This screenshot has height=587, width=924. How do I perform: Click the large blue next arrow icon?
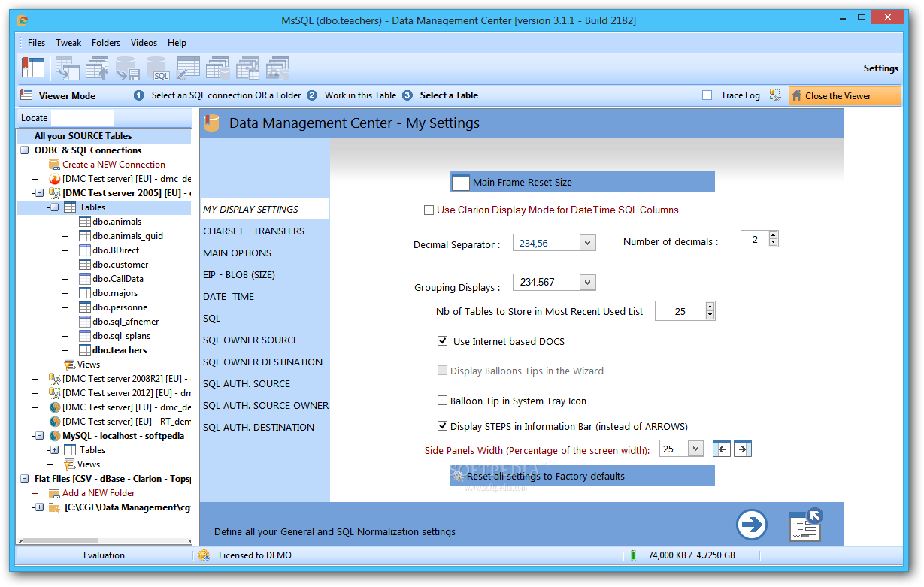(752, 525)
